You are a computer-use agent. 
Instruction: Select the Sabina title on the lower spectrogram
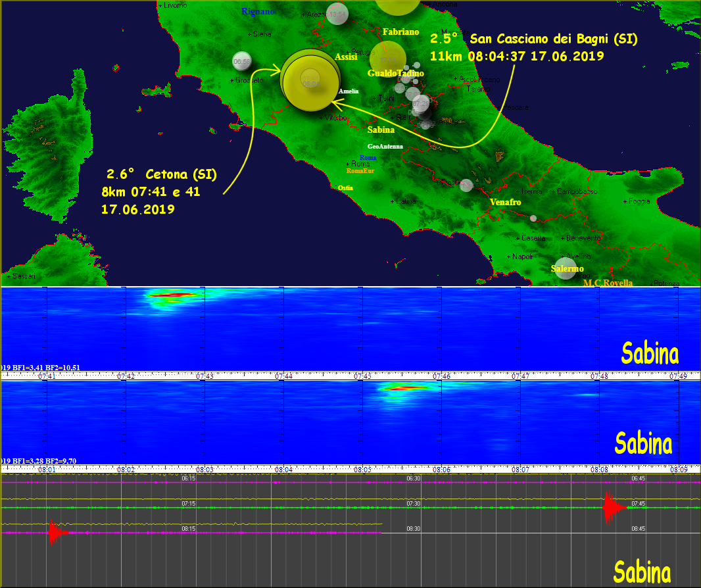click(x=643, y=443)
